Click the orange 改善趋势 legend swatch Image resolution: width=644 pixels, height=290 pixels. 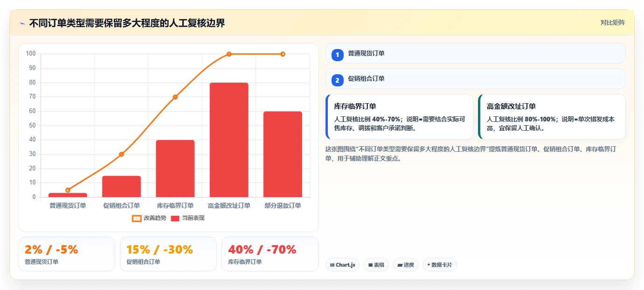[x=137, y=218]
